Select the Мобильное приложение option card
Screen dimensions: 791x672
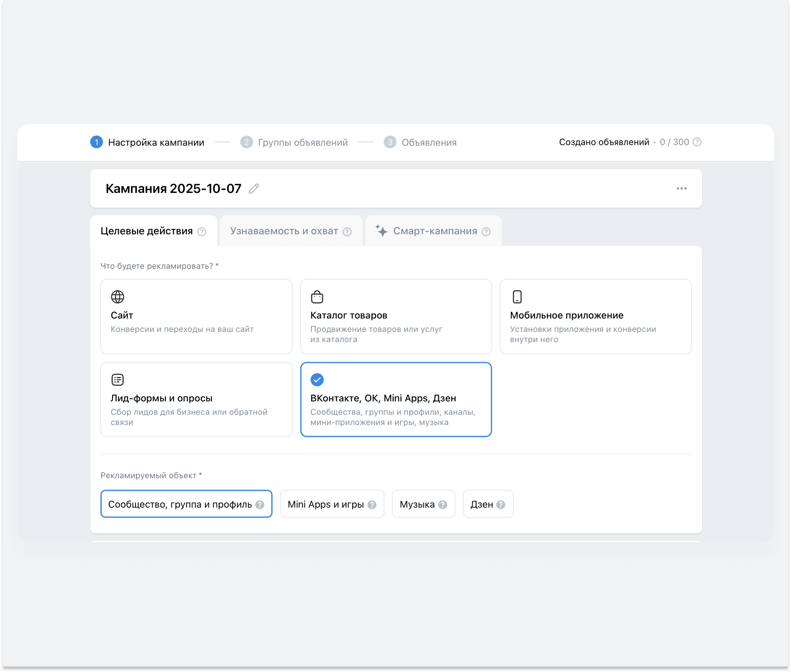pos(595,316)
